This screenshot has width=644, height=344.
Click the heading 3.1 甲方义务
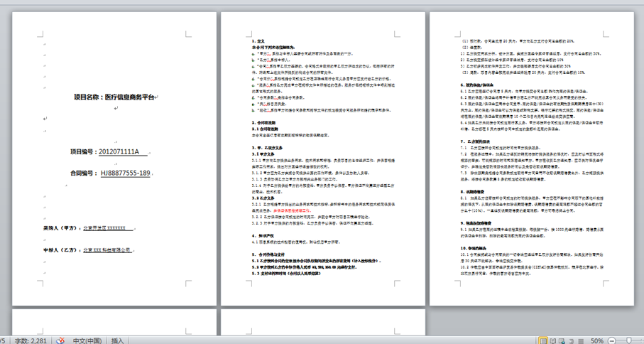263,154
